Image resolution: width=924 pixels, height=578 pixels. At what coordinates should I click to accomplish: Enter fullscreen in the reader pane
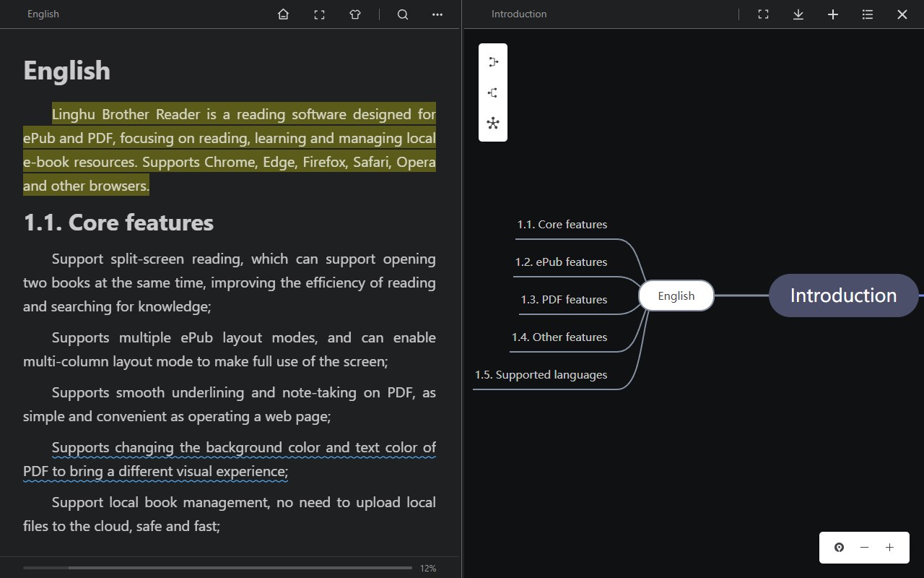(319, 14)
